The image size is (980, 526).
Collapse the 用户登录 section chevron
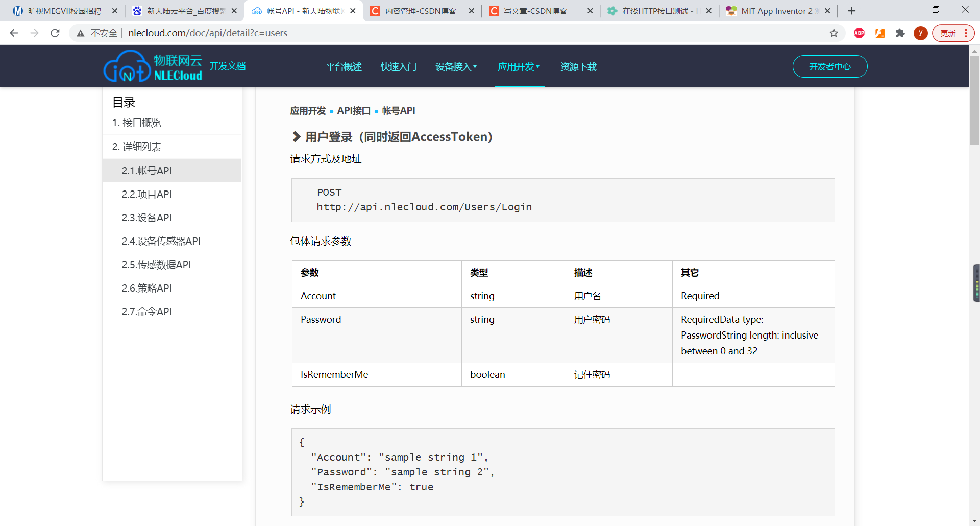[296, 137]
